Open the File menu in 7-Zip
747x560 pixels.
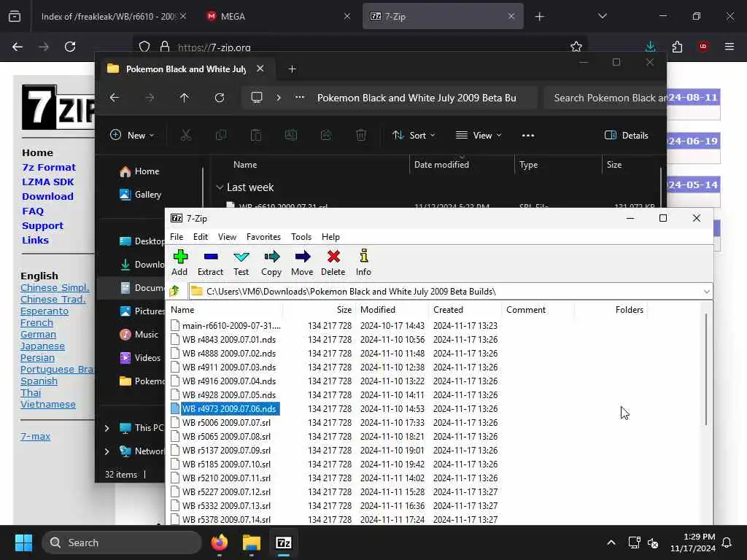click(177, 237)
